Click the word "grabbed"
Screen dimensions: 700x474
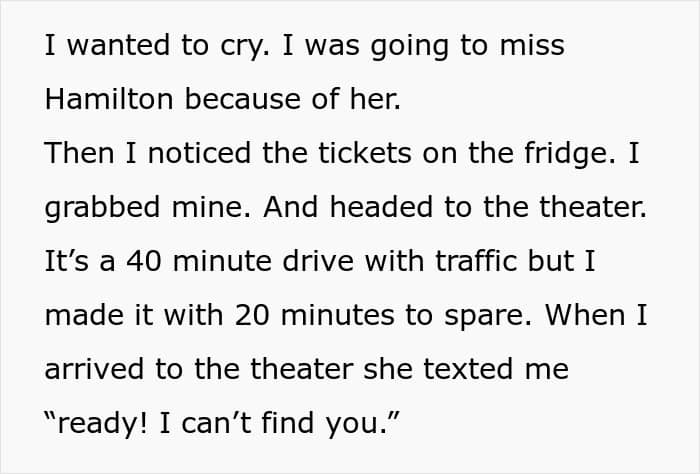pos(93,207)
